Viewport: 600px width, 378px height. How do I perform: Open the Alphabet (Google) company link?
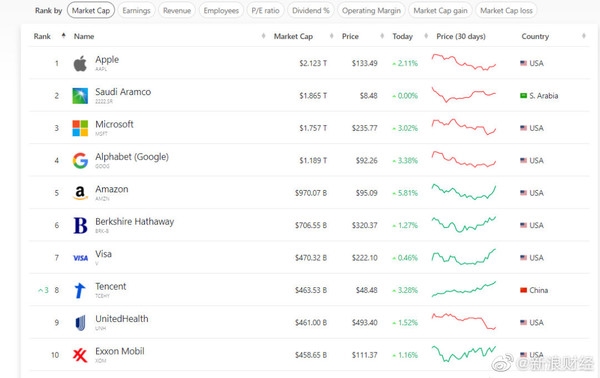(132, 157)
